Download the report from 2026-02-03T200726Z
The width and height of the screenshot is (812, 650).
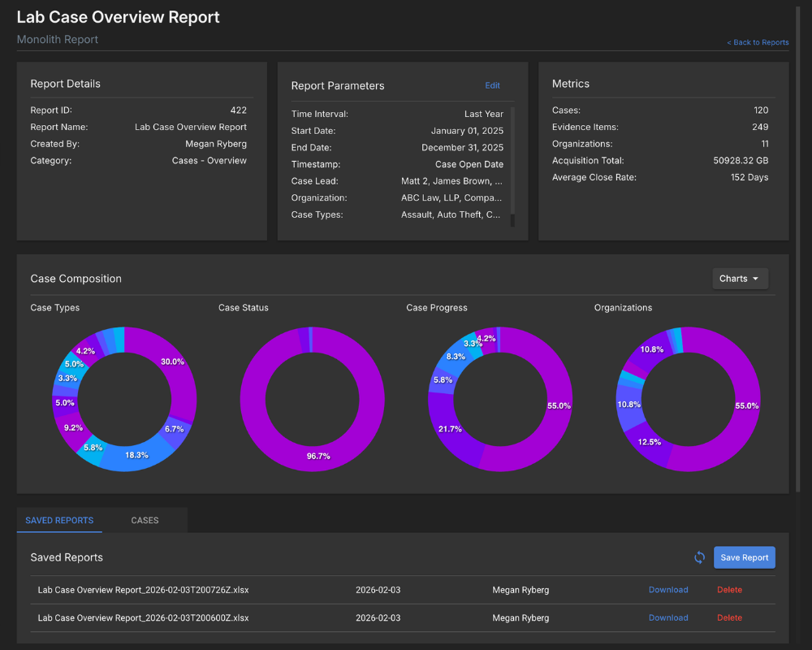[668, 589]
